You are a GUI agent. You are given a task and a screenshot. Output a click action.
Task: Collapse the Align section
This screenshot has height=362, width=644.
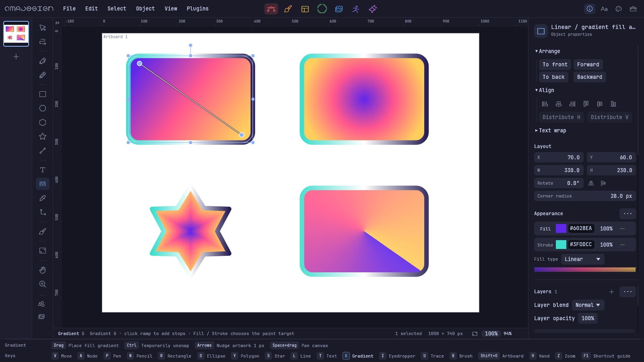click(545, 90)
